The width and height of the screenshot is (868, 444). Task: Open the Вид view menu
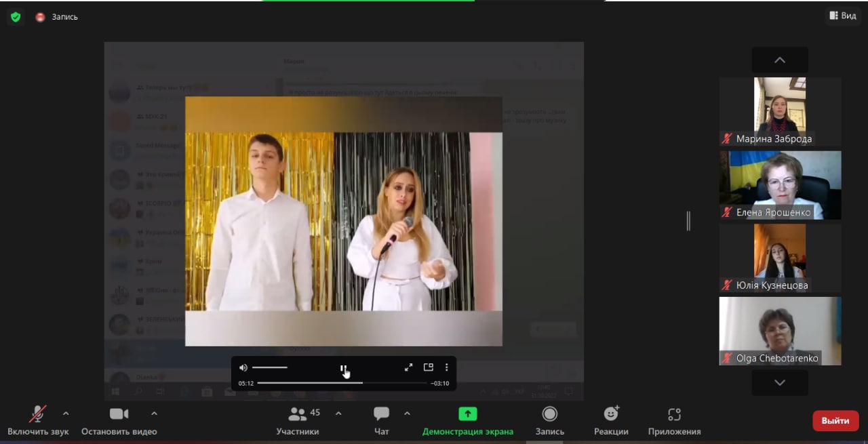[842, 16]
